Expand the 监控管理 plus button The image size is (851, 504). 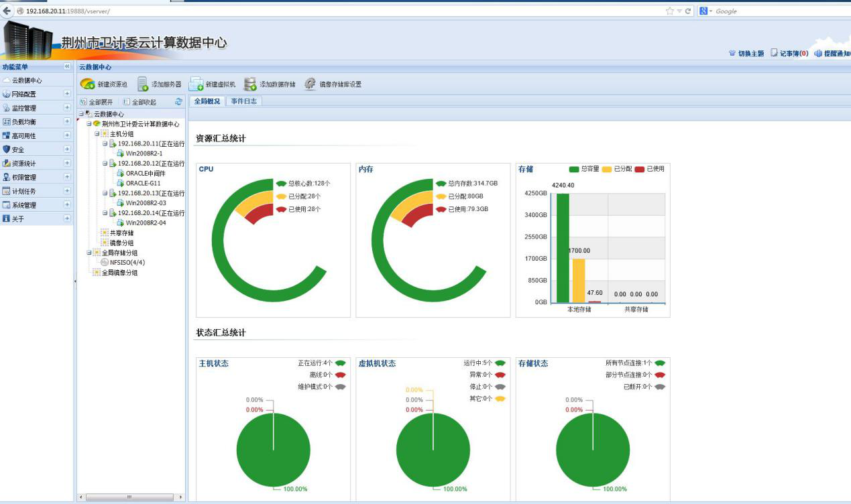(x=67, y=108)
